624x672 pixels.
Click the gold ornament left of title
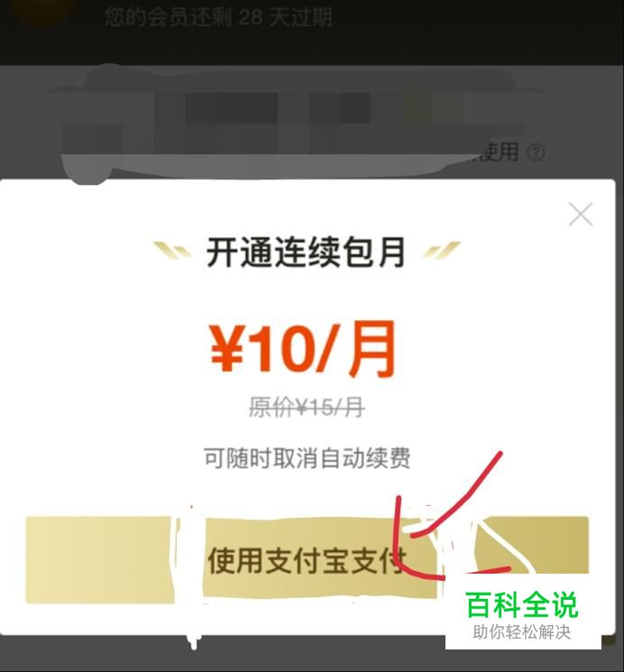tap(173, 250)
